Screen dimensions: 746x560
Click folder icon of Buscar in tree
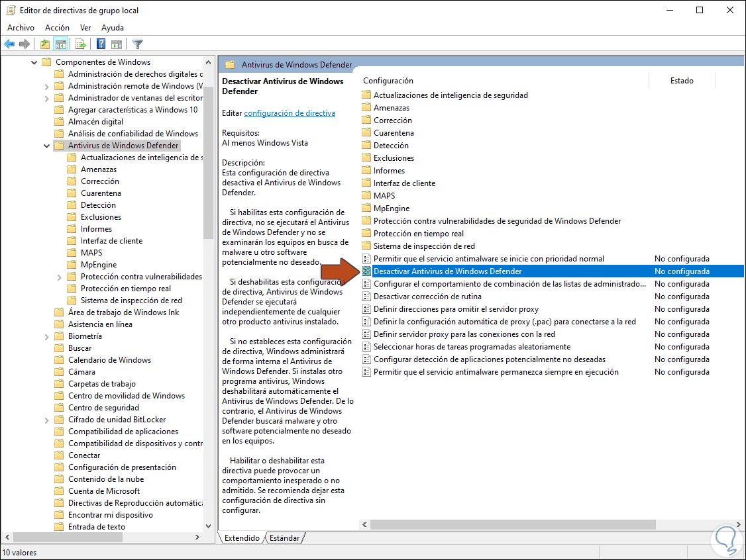pos(59,348)
